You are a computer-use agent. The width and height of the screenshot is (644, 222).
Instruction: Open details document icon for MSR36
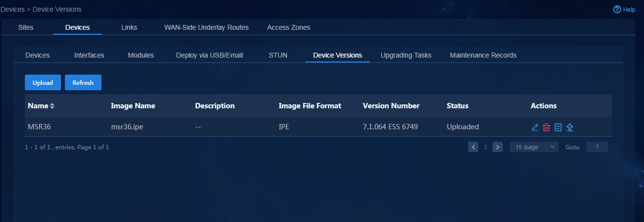pos(558,127)
